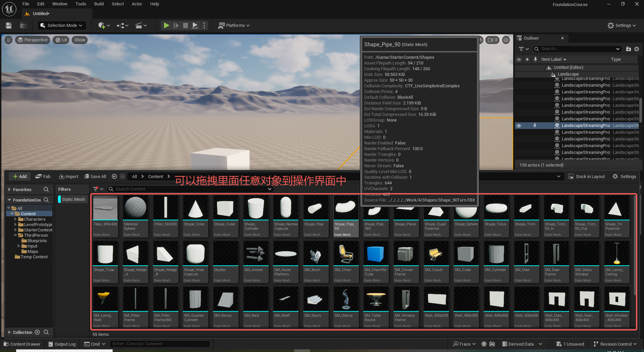Click the viewport layout grid icon

click(x=506, y=40)
